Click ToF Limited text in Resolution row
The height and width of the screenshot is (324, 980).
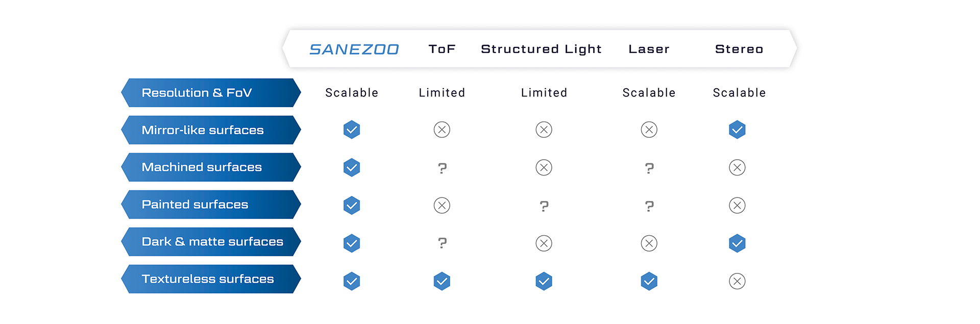tap(442, 93)
